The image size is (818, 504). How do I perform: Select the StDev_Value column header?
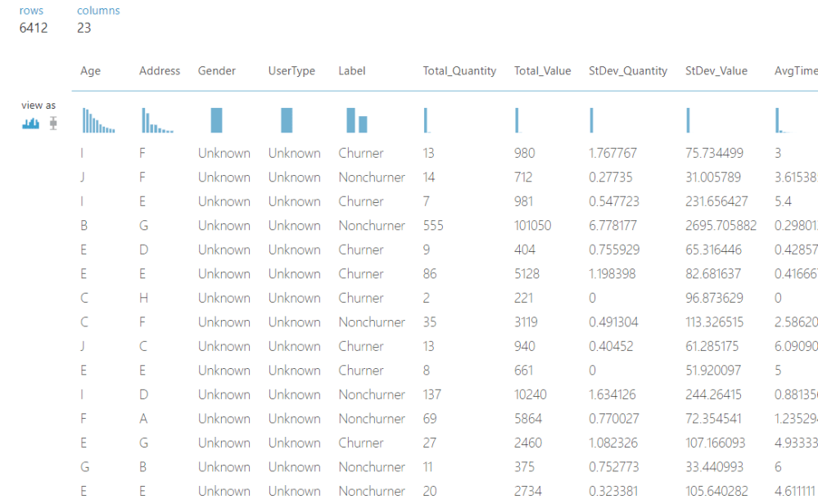716,71
